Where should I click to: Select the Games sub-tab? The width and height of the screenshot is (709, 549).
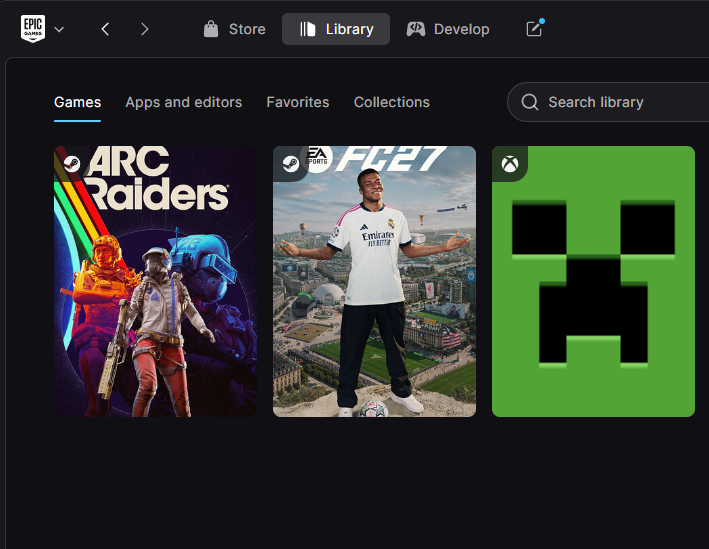pyautogui.click(x=77, y=102)
